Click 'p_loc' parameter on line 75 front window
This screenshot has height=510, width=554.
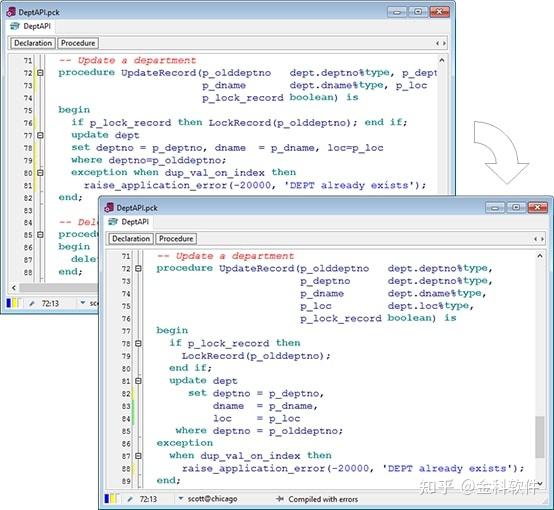pyautogui.click(x=316, y=306)
